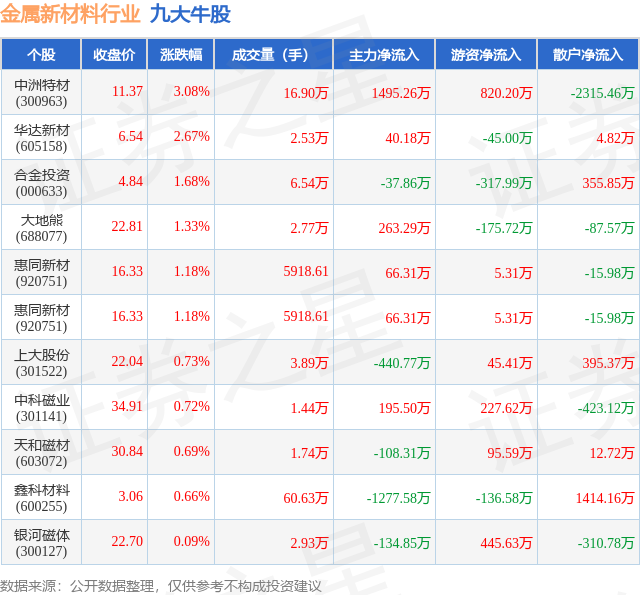
Task: Click the 1495.26万 main inflow value
Action: coord(401,93)
